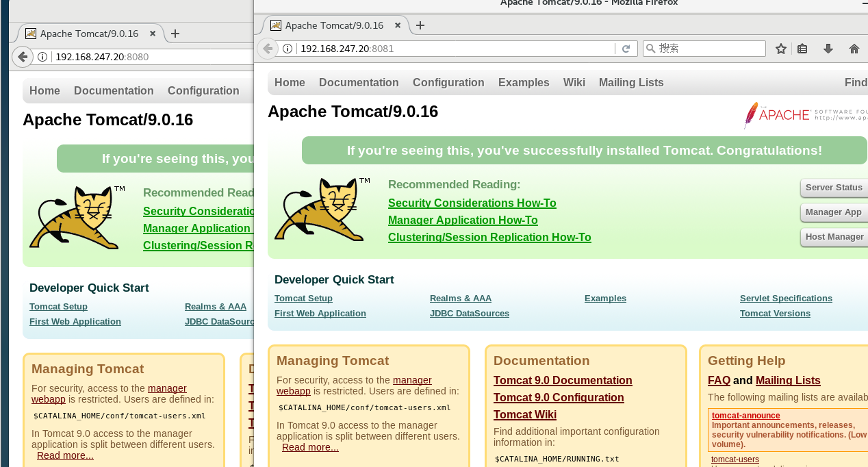Open Configuration in the 8080 window nav
This screenshot has width=868, height=467.
203,90
